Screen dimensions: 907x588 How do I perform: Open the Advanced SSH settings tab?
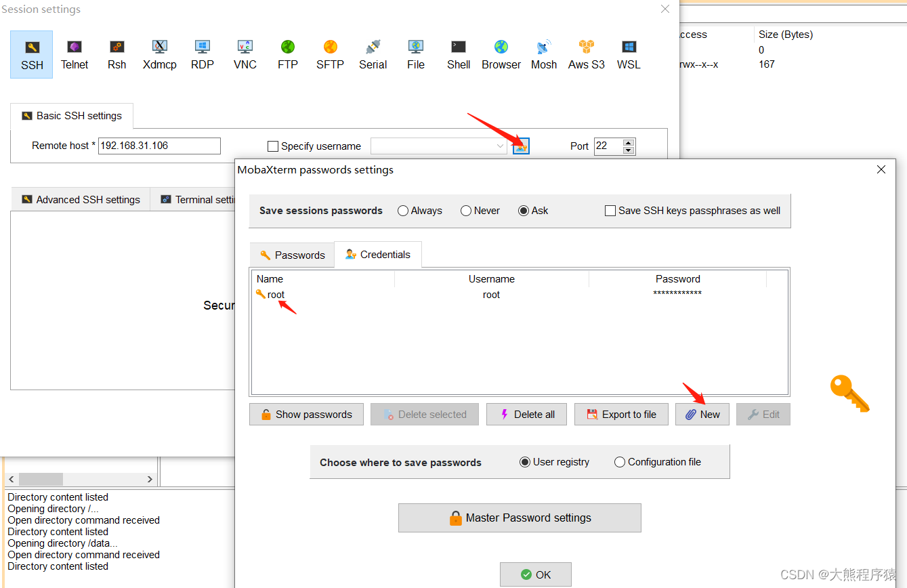point(80,198)
